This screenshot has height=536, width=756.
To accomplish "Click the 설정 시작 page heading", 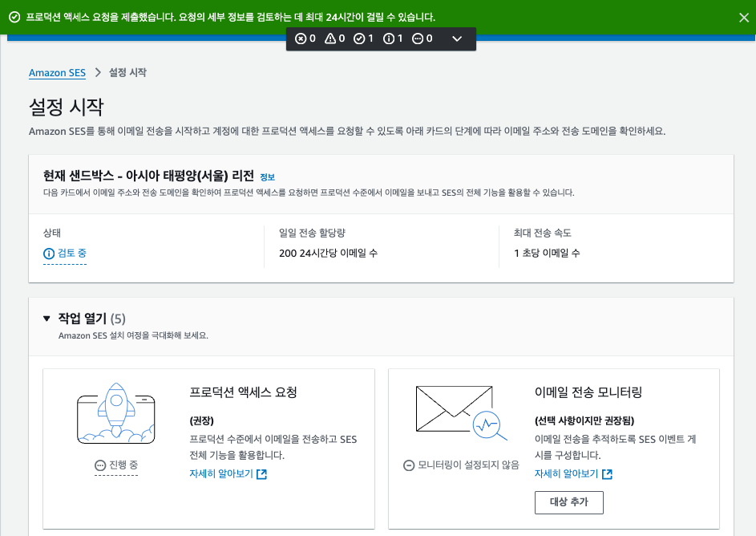I will coord(66,107).
